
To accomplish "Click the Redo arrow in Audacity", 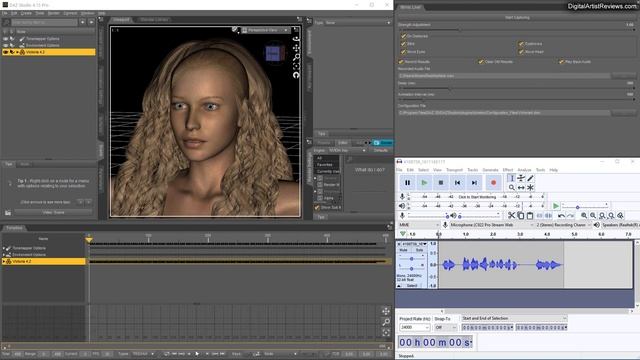I will [571, 216].
